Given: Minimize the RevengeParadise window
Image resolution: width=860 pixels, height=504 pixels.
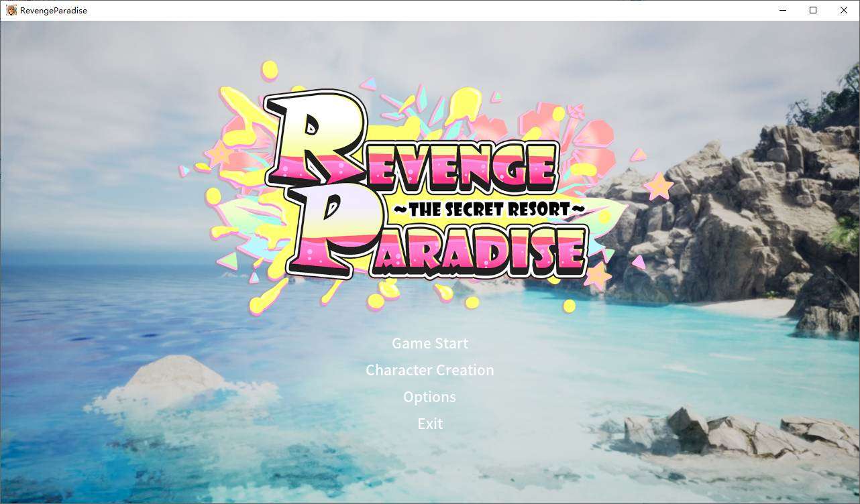Looking at the screenshot, I should click(782, 10).
